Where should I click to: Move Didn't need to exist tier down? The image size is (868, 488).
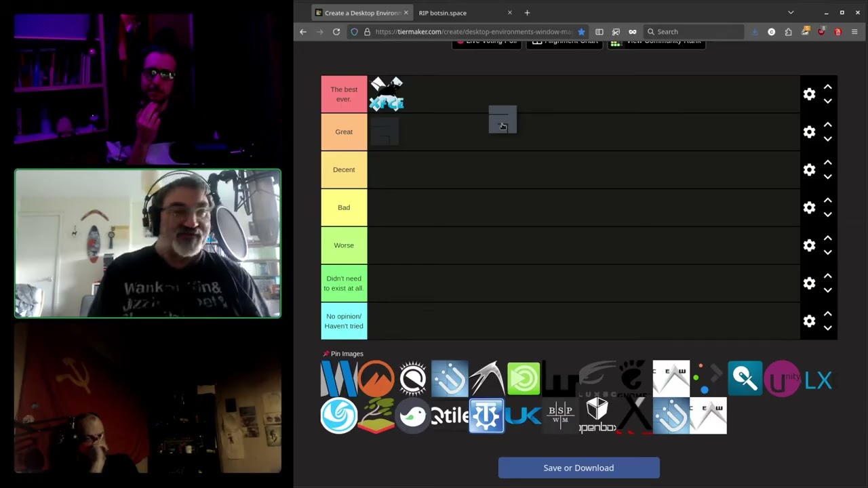827,290
